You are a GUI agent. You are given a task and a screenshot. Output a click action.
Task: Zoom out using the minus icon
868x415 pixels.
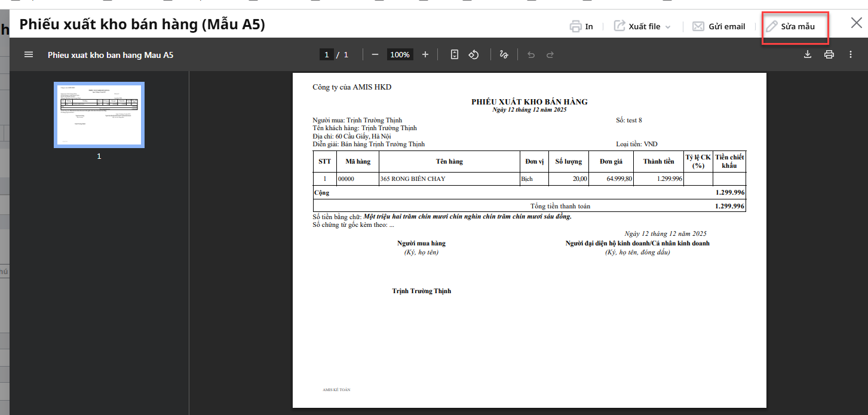(x=375, y=54)
